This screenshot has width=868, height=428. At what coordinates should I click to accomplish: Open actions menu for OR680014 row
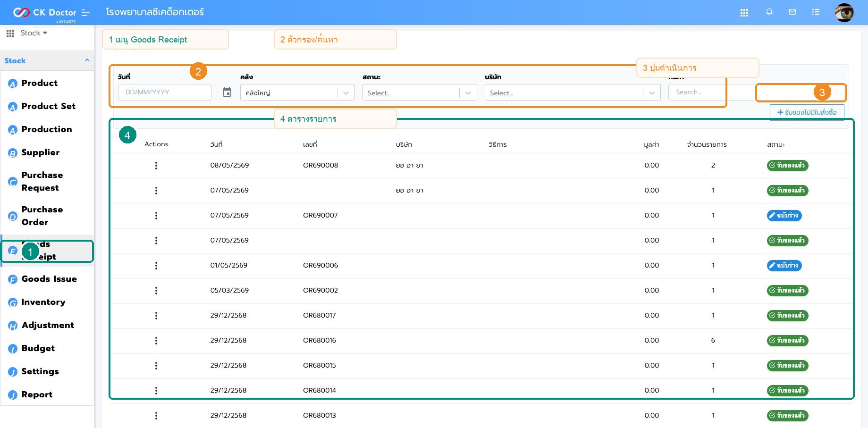point(156,391)
